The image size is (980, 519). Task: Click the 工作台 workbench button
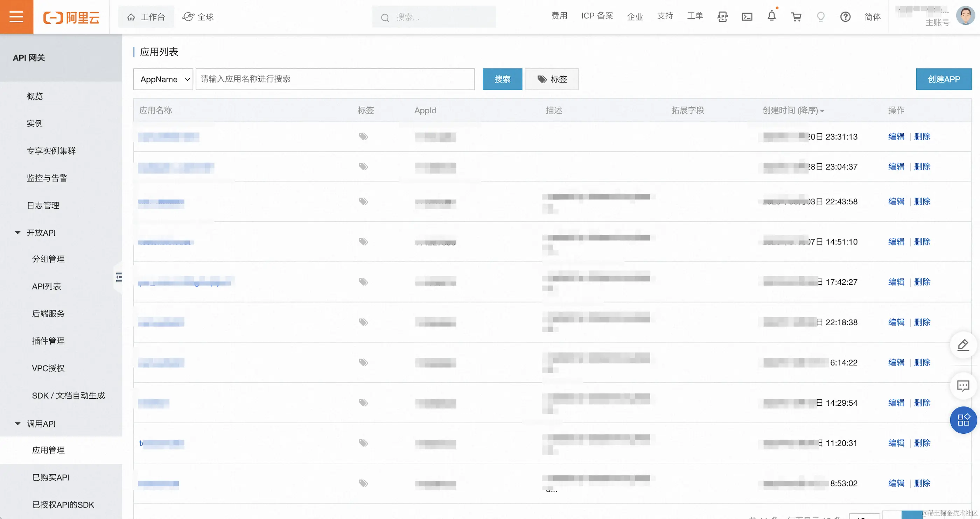click(x=146, y=17)
